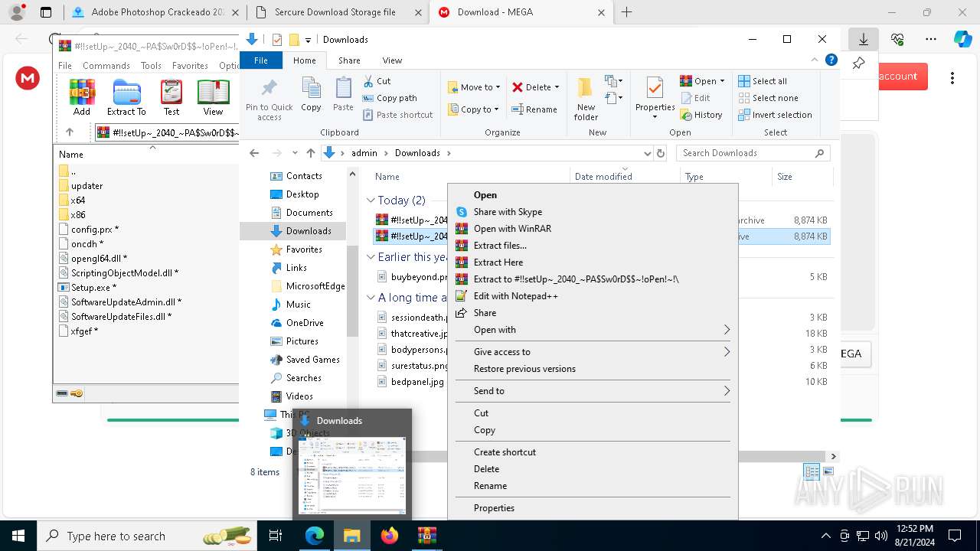
Task: Click the Windows Start button
Action: click(18, 536)
